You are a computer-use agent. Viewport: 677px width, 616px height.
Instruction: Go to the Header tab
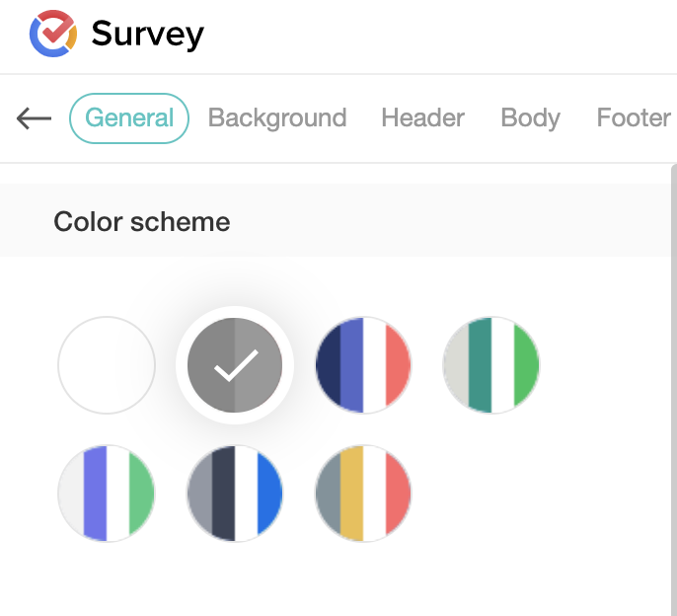point(422,118)
